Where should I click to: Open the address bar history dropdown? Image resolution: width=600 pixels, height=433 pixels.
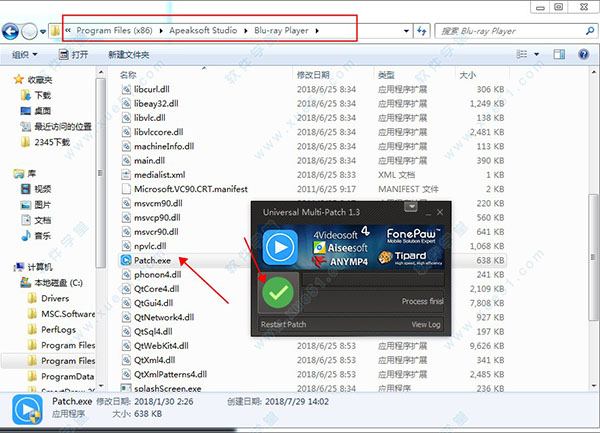point(406,31)
